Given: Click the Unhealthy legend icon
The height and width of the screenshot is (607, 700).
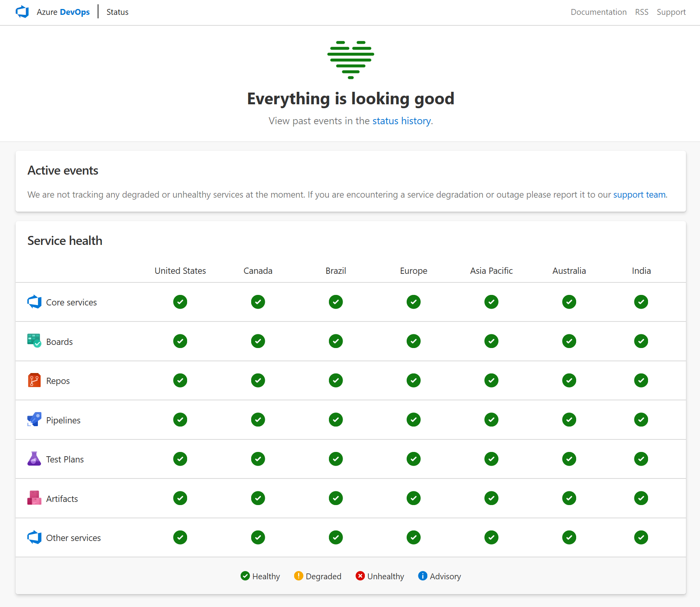Looking at the screenshot, I should click(360, 576).
